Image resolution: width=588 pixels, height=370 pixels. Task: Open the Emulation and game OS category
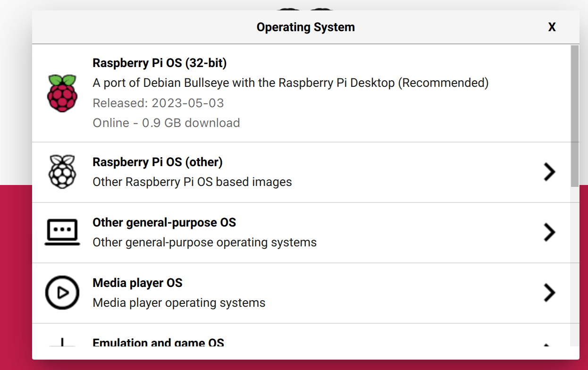[236, 342]
